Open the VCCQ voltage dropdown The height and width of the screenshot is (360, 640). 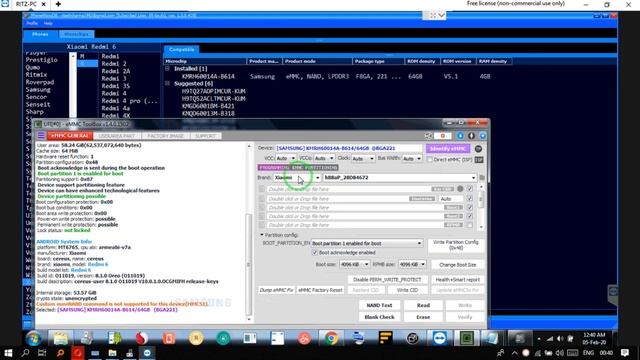coord(324,158)
